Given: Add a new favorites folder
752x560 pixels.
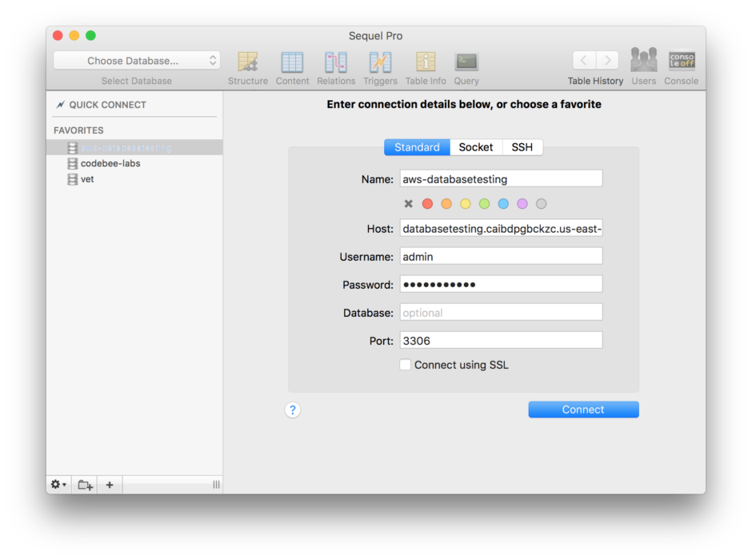Looking at the screenshot, I should [85, 485].
